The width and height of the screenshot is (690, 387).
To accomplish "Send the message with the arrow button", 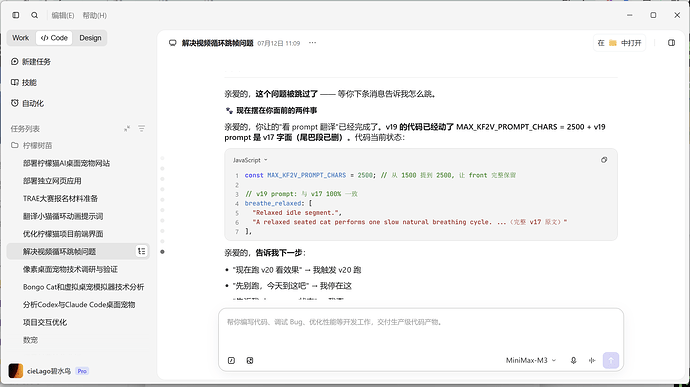I will coord(611,360).
